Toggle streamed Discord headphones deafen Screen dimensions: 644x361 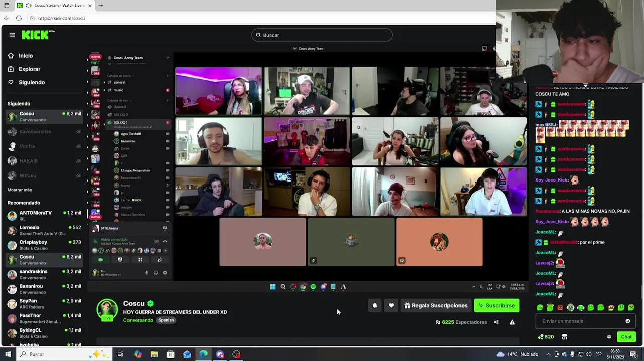pyautogui.click(x=156, y=273)
